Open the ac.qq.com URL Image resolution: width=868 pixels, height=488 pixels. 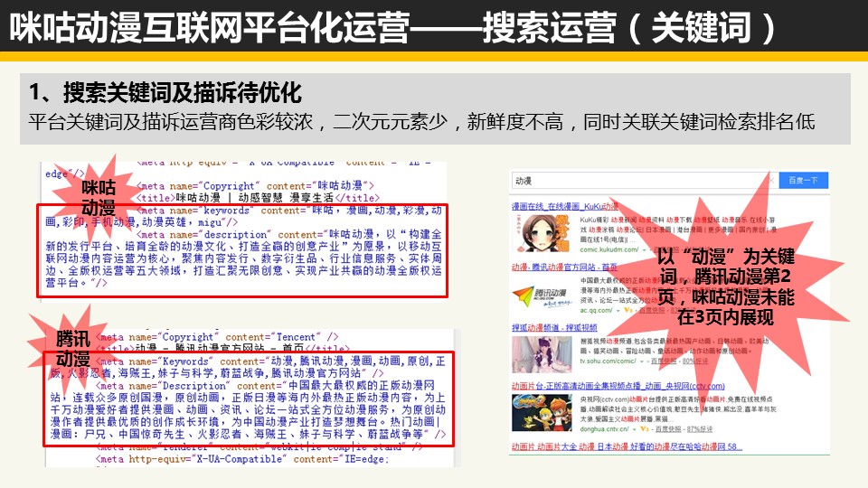point(596,310)
